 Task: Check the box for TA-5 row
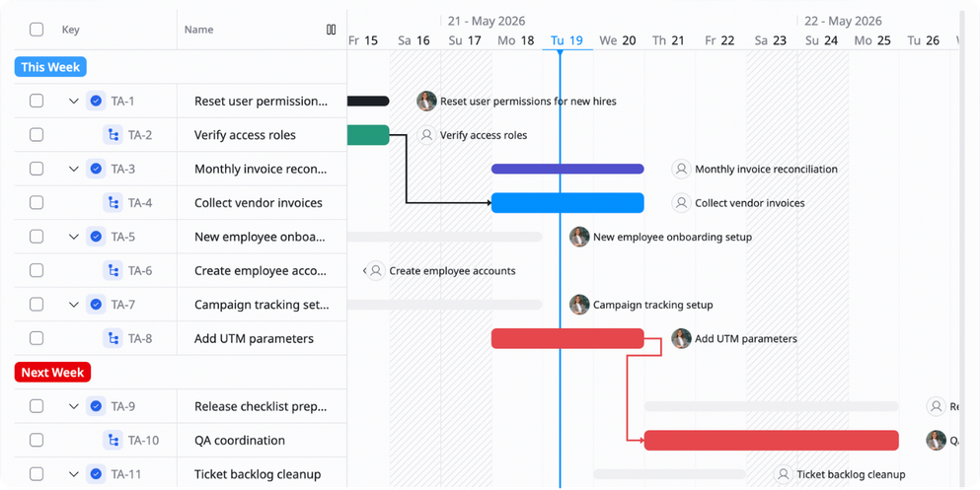37,237
